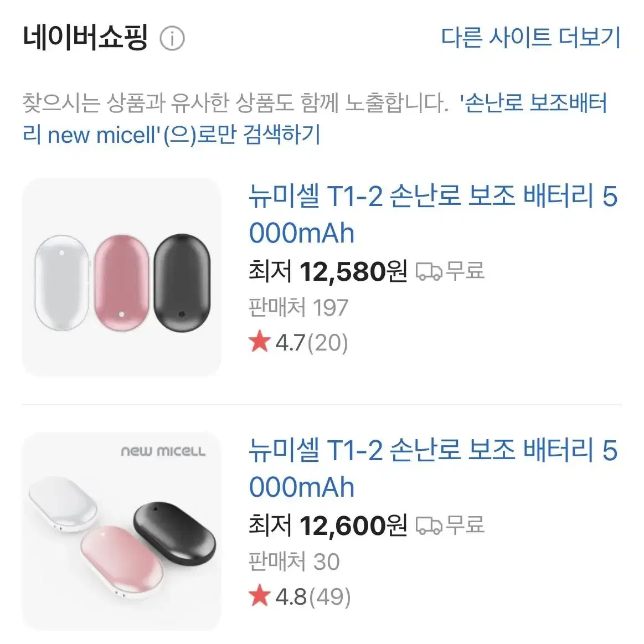Tap the 네이버쇼핑 section heading
This screenshot has height=644, width=644.
click(x=85, y=38)
